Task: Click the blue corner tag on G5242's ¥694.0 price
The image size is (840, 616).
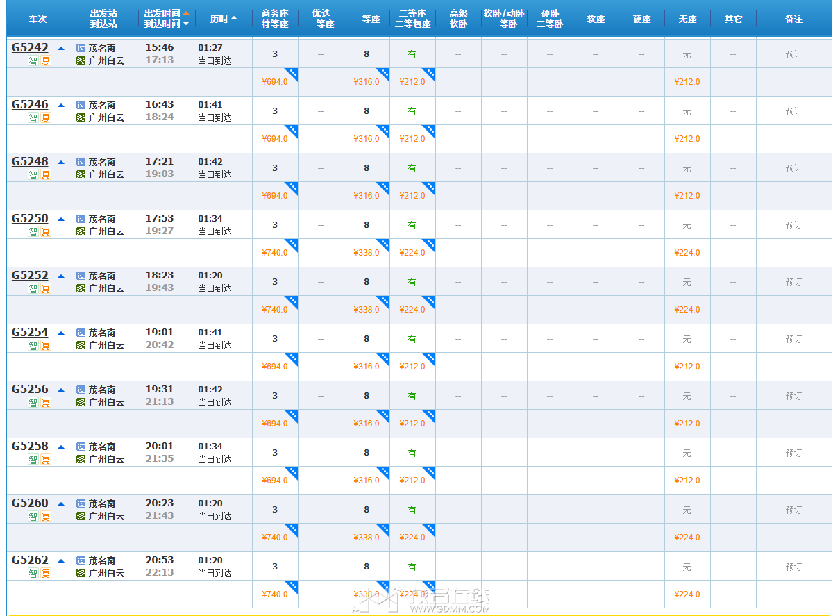Action: pos(292,74)
